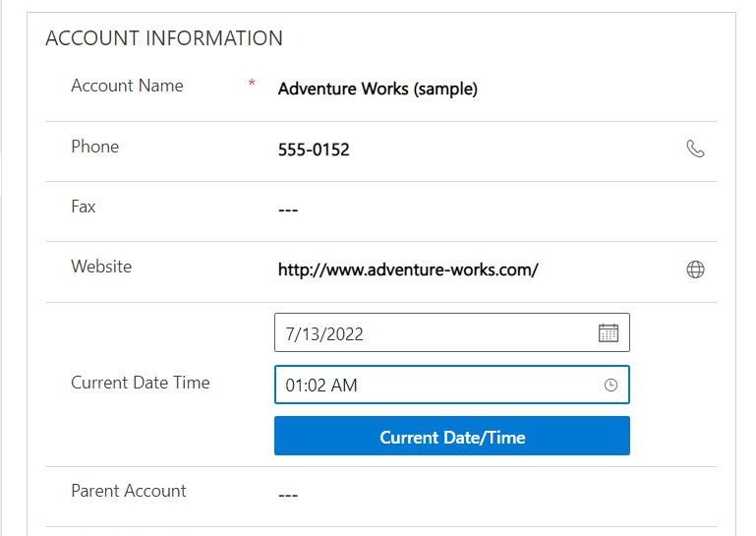Viewport: 756px width, 536px height.
Task: Click the Website field label
Action: click(x=101, y=267)
